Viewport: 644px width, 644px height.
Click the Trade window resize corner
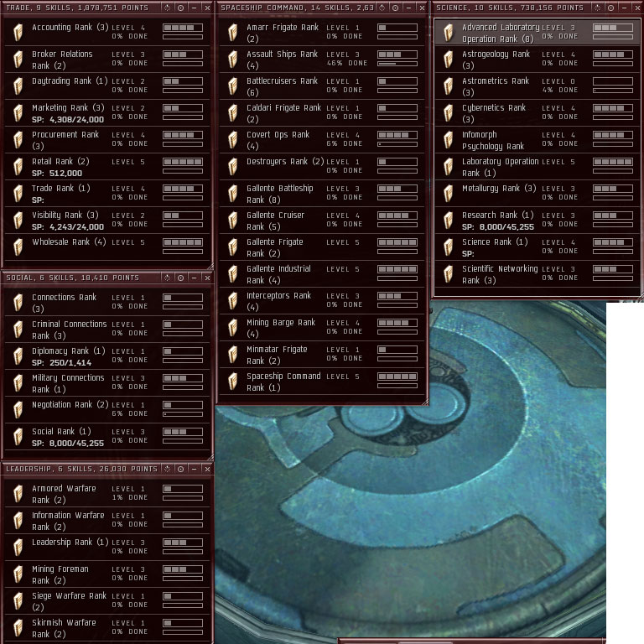coord(210,266)
